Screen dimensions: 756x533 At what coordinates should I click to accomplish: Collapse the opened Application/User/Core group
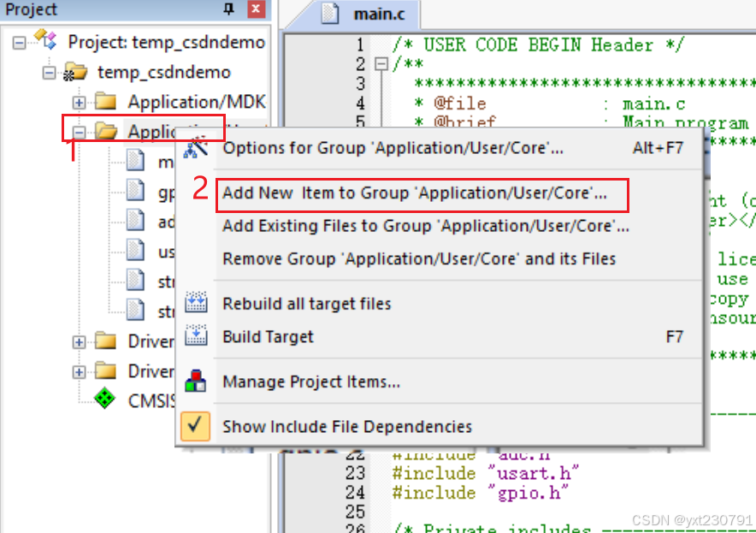(x=79, y=132)
